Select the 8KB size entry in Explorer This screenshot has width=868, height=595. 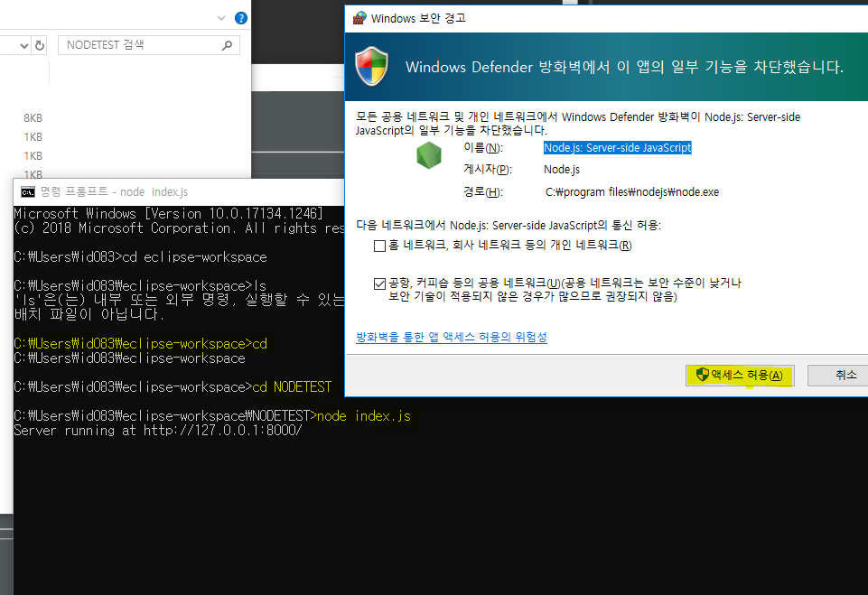(x=33, y=118)
